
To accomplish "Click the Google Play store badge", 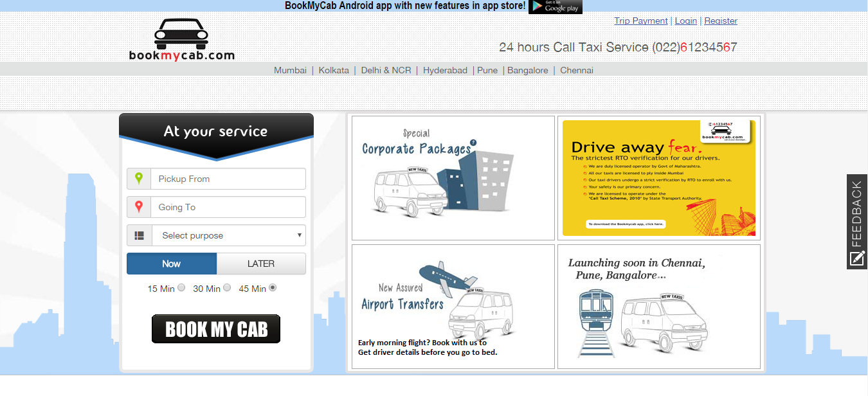I will click(x=555, y=6).
